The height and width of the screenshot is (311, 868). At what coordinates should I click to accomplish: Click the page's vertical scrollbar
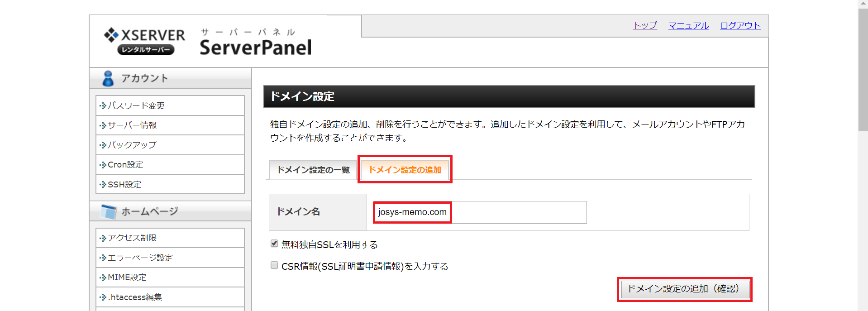point(863,68)
